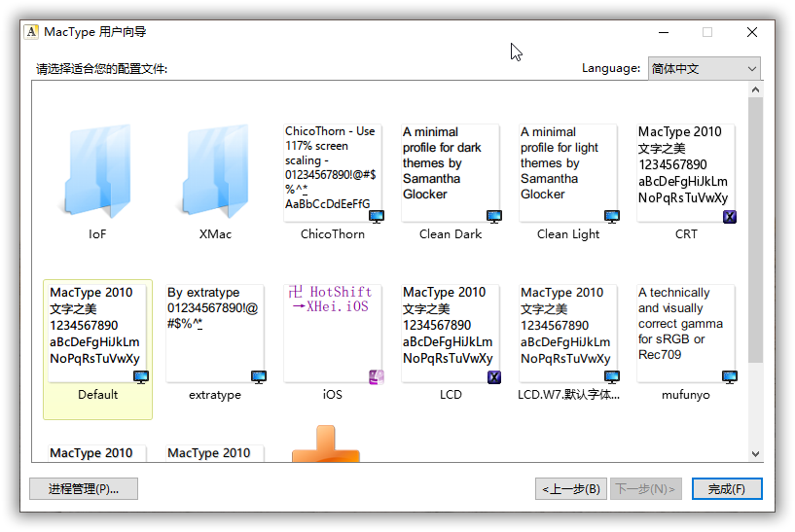Choose the Clean Light profile
Image resolution: width=795 pixels, height=532 pixels.
click(568, 173)
